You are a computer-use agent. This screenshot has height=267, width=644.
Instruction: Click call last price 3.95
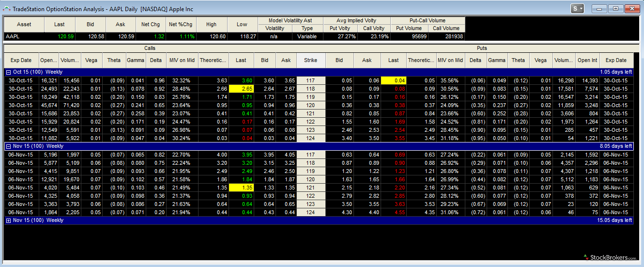[247, 155]
